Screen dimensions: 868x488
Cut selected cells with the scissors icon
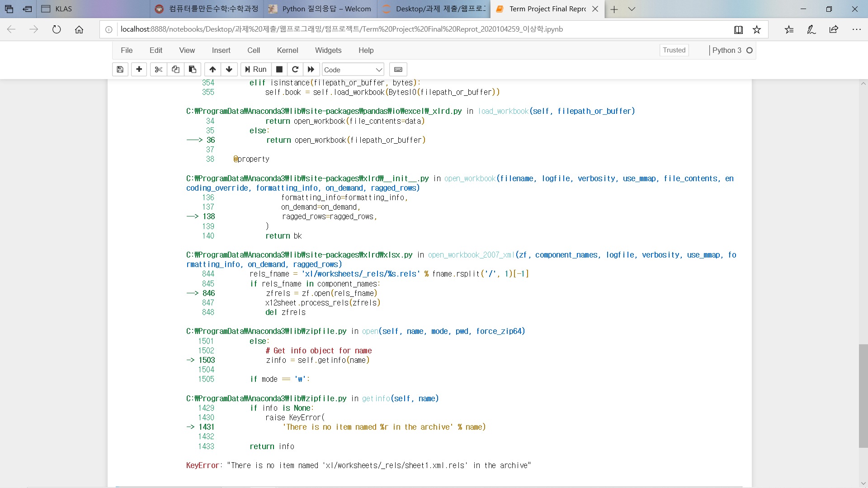[158, 69]
